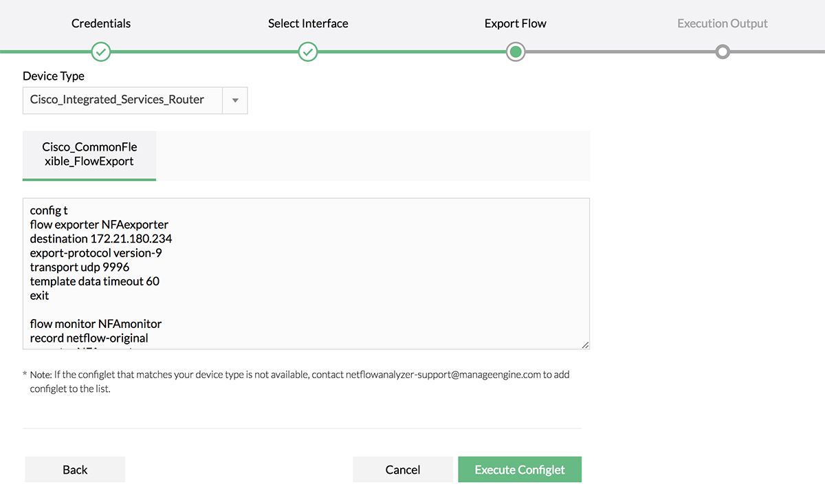The image size is (825, 504).
Task: Click the destination 172.21.180.234 line in configlet
Action: 101,239
